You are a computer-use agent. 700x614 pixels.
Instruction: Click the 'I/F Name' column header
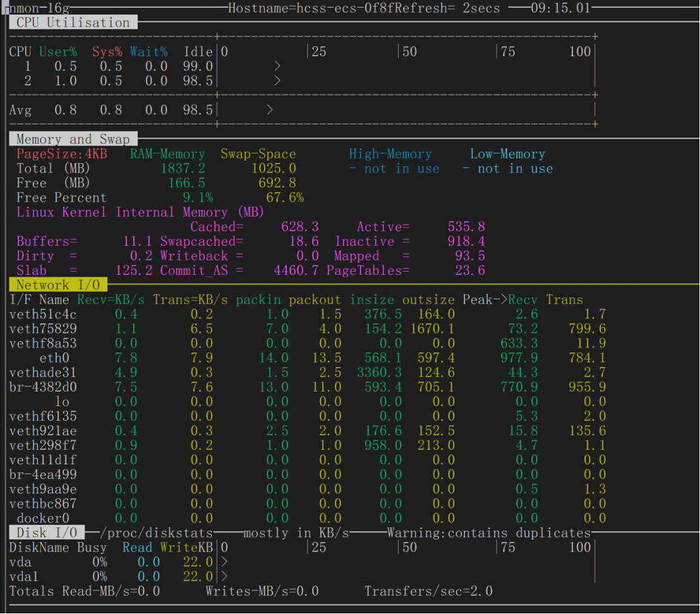point(39,299)
